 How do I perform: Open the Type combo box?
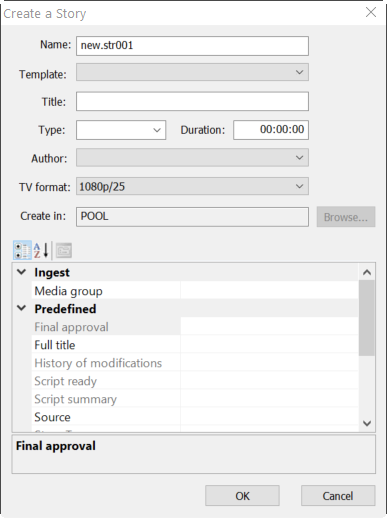pyautogui.click(x=121, y=130)
